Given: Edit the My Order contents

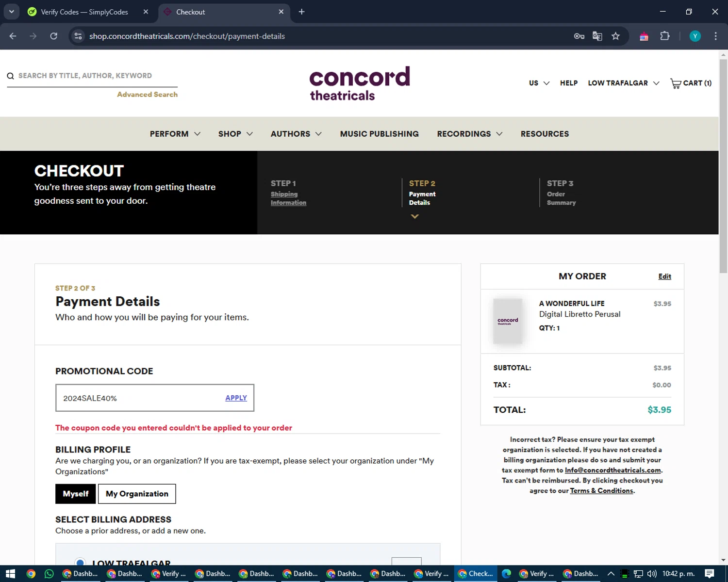Looking at the screenshot, I should tap(664, 276).
